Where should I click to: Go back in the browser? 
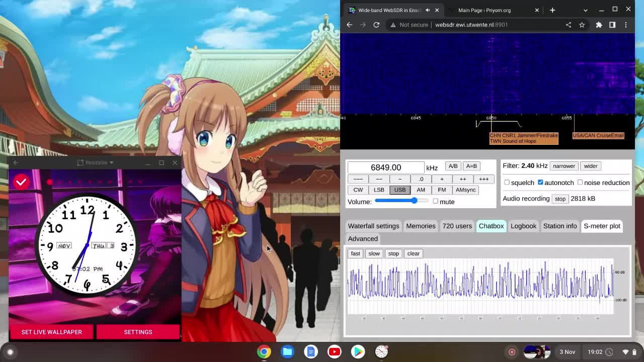tap(350, 25)
